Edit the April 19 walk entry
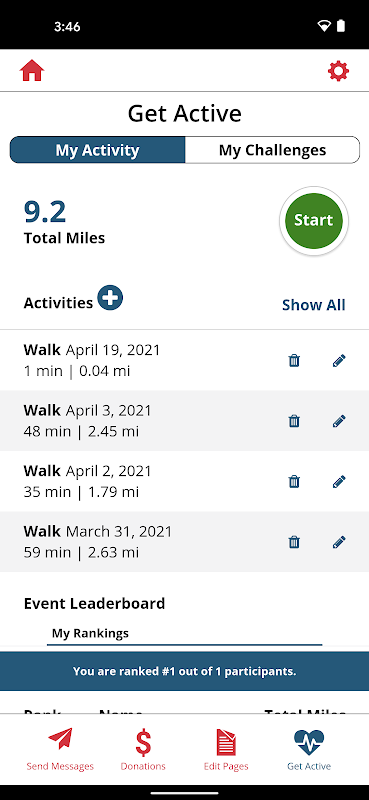 pos(339,361)
